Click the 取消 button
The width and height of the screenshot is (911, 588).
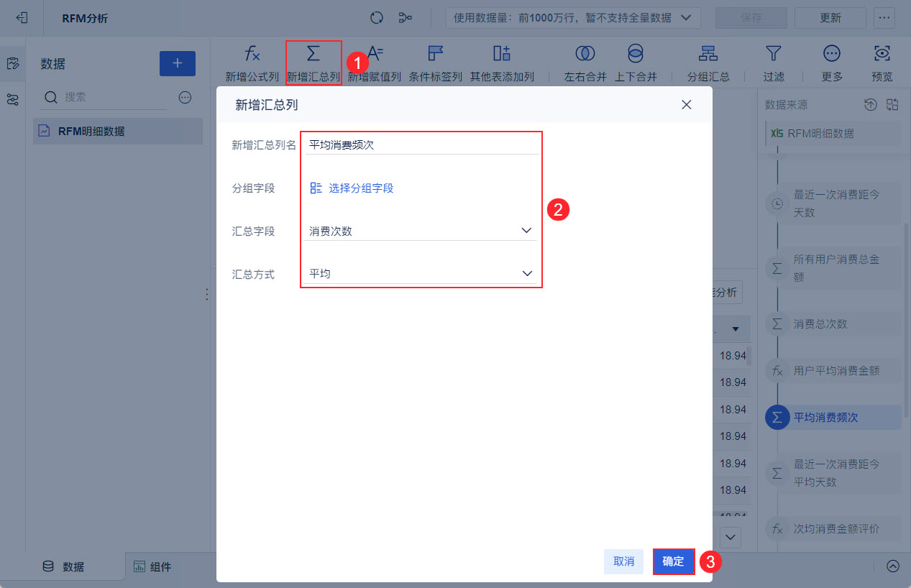(x=624, y=561)
